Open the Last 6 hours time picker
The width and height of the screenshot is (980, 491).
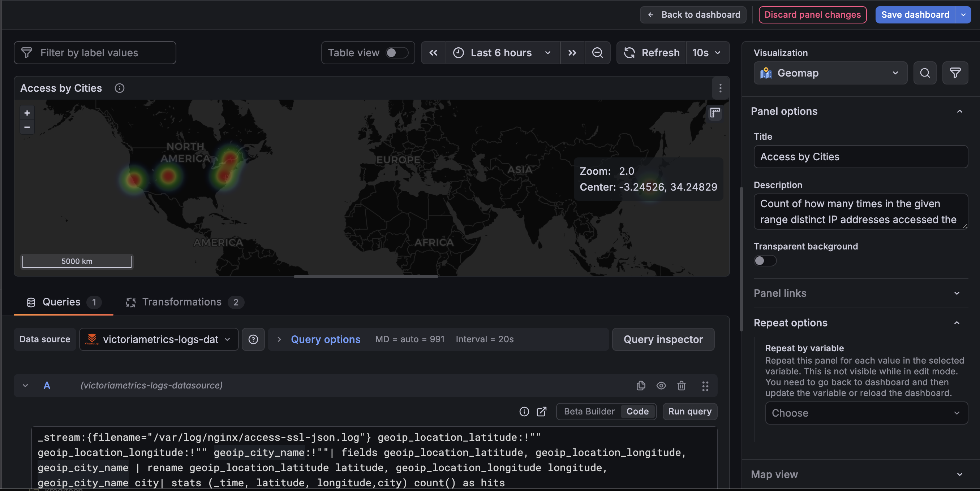tap(502, 53)
